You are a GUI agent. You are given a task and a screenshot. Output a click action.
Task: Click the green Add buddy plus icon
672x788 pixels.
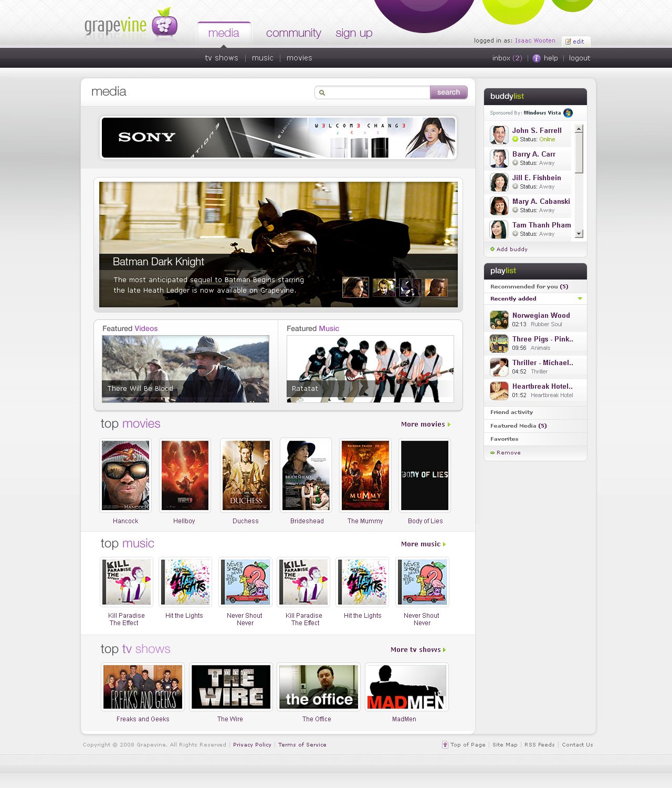[x=492, y=249]
